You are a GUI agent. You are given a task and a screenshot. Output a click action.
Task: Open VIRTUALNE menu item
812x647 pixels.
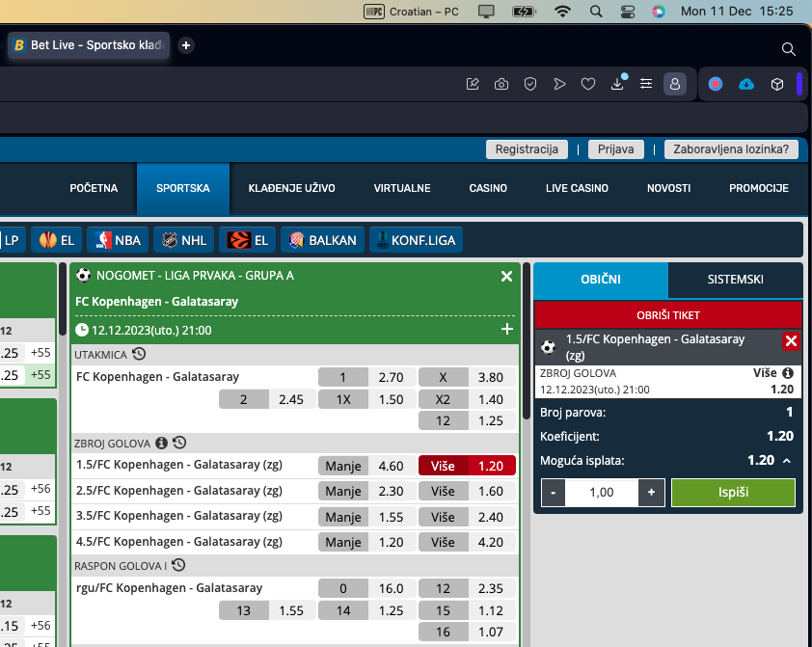click(402, 188)
